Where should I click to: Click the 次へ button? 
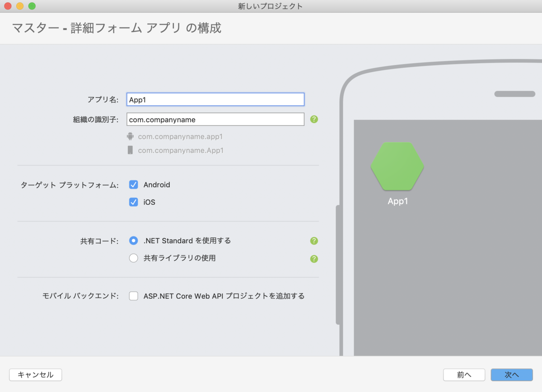click(512, 375)
